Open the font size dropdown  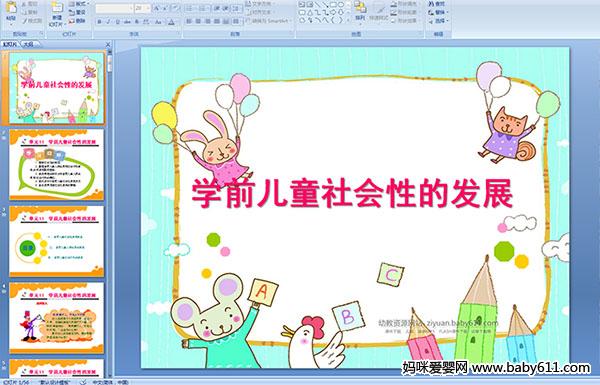click(x=148, y=8)
